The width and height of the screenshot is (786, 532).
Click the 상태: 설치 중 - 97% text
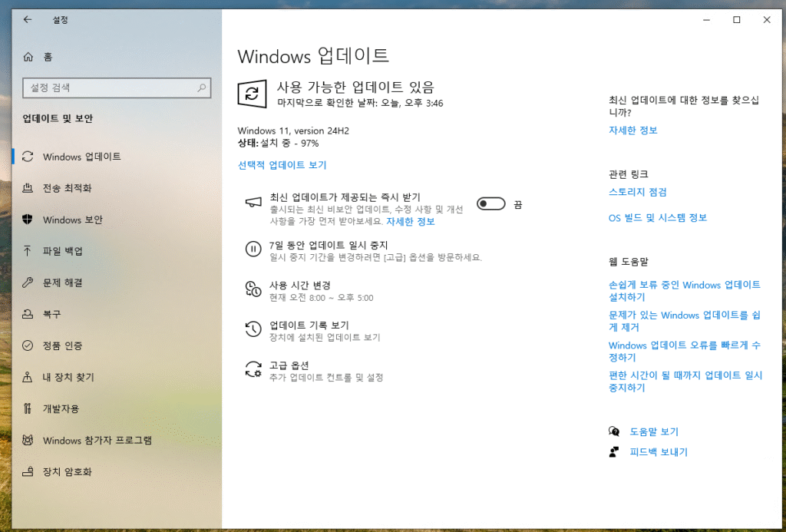278,144
